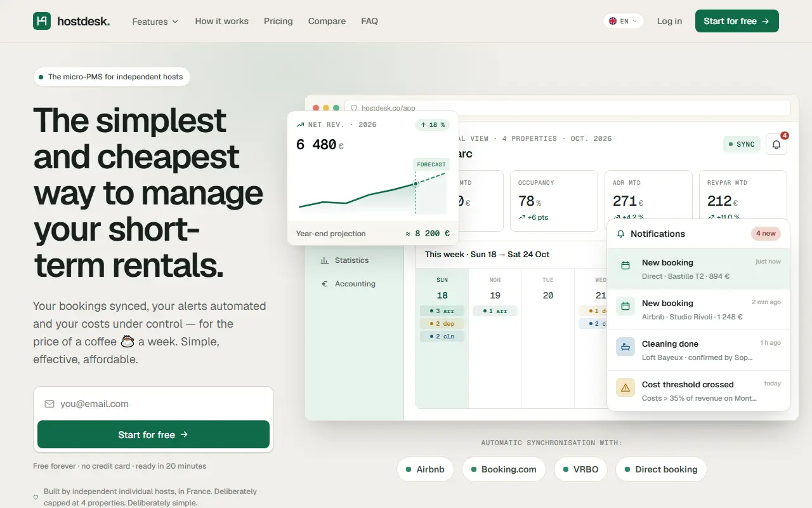Screen dimensions: 812x508
Task: Click the notification bell icon
Action: pos(776,144)
